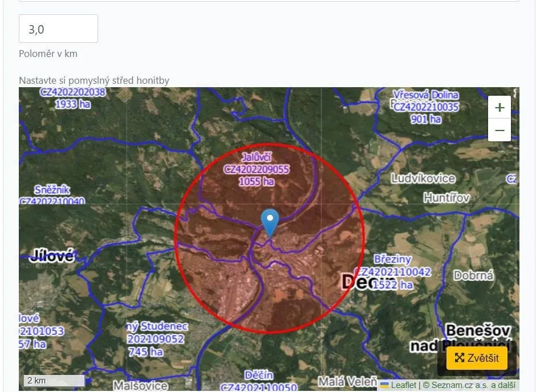Image resolution: width=536 pixels, height=392 pixels.
Task: Zoom out the map with minus button
Action: pyautogui.click(x=500, y=130)
